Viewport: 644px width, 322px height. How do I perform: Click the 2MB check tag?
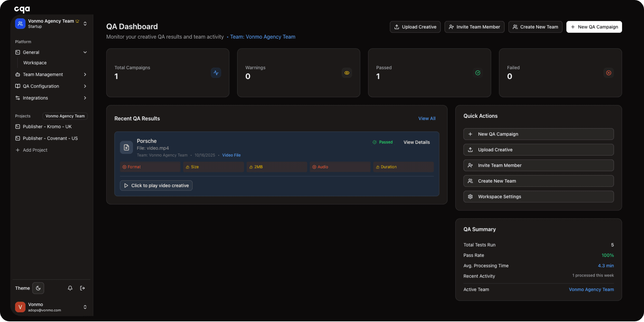(x=277, y=167)
